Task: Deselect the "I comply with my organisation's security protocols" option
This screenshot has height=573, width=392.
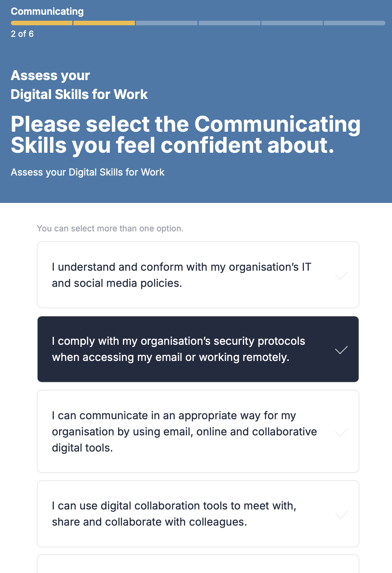Action: pos(178,349)
